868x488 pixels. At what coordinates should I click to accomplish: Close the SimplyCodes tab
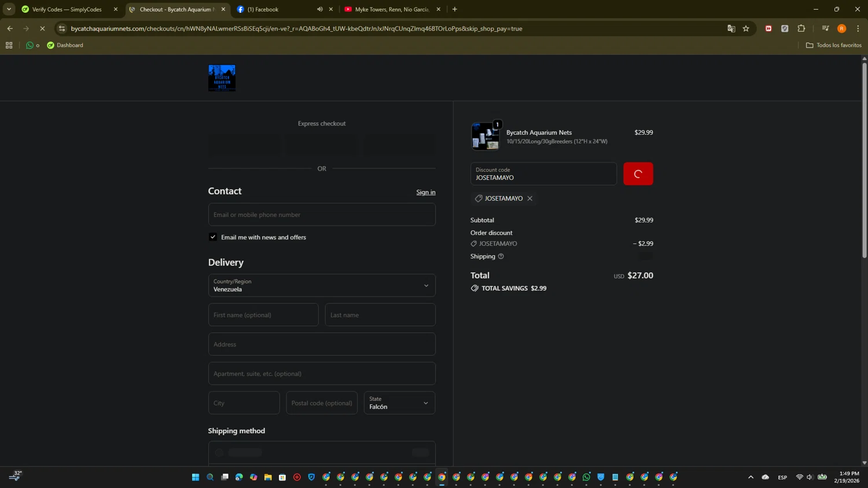[x=116, y=9]
